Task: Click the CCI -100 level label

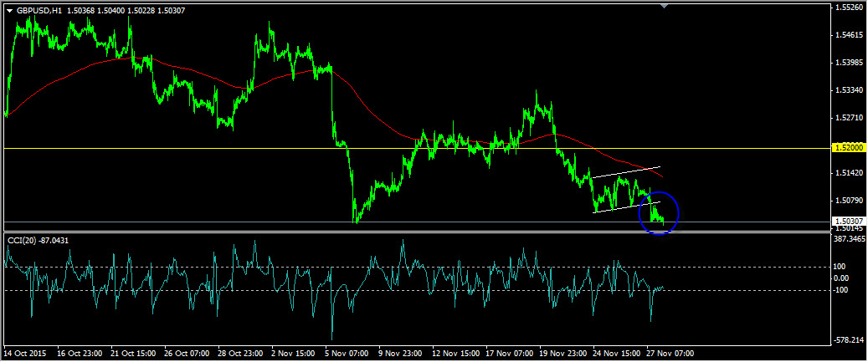Action: (840, 290)
